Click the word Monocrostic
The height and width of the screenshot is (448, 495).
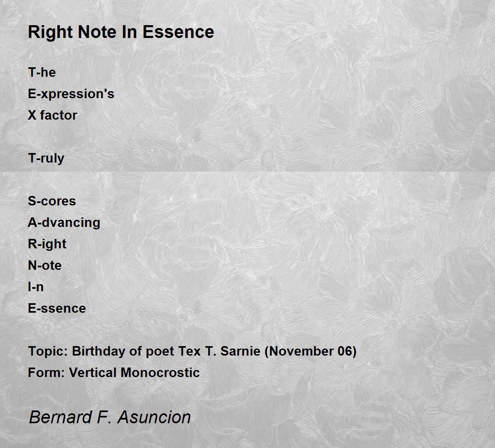click(160, 373)
